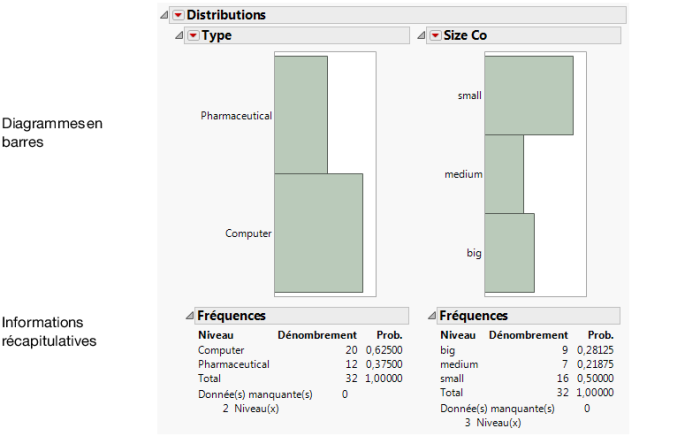Screen dimensions: 700x436
Task: Collapse the Distributions outline with its gray triangle
Action: [x=165, y=15]
